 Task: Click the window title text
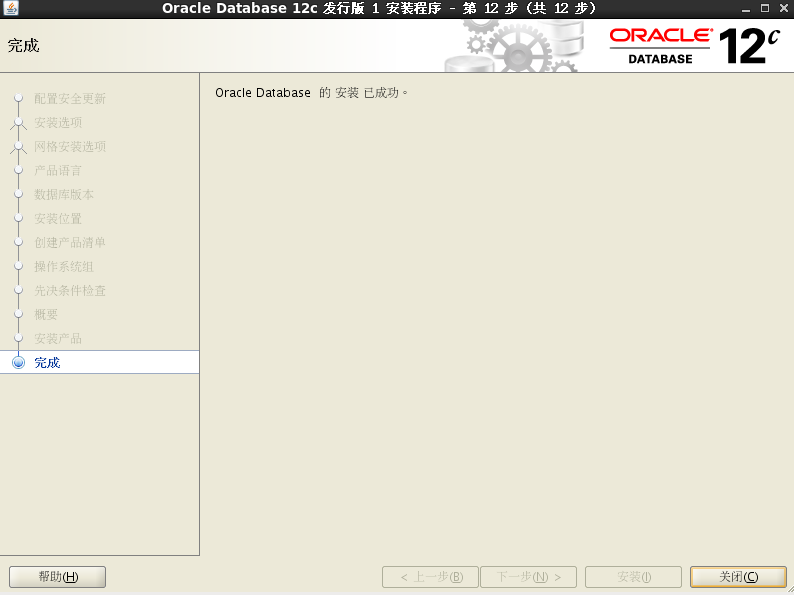pyautogui.click(x=381, y=8)
